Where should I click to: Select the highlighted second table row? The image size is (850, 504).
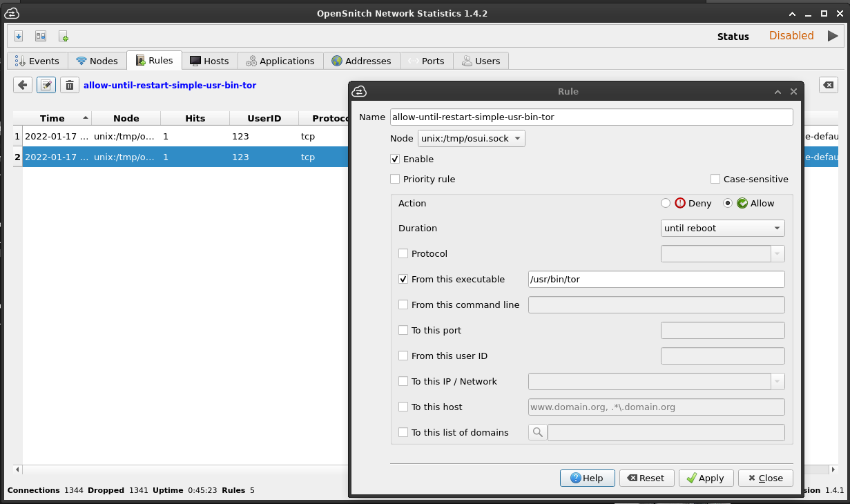tap(185, 157)
